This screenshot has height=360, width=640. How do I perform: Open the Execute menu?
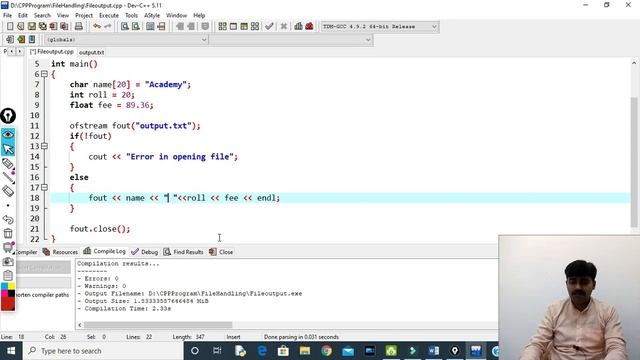tap(109, 16)
